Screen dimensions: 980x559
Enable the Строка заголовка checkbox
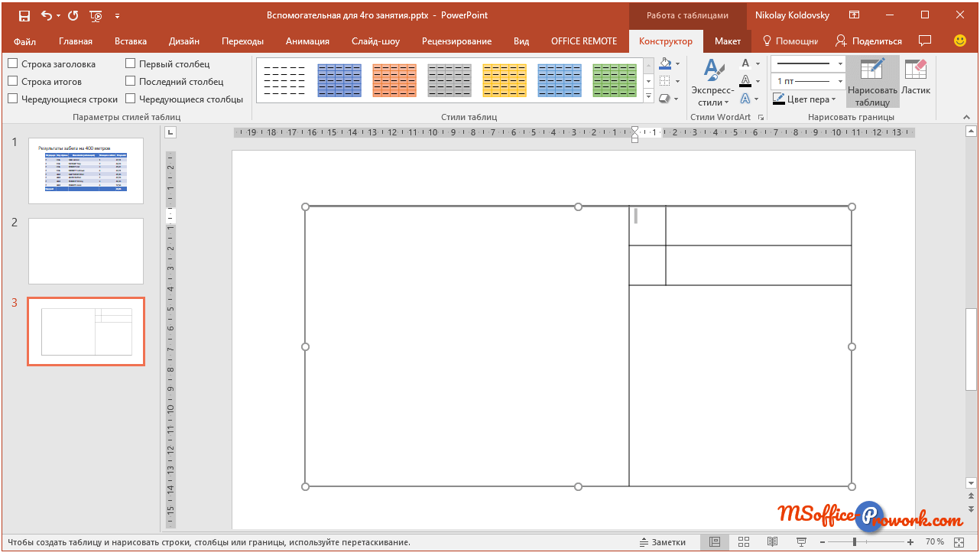(x=13, y=64)
